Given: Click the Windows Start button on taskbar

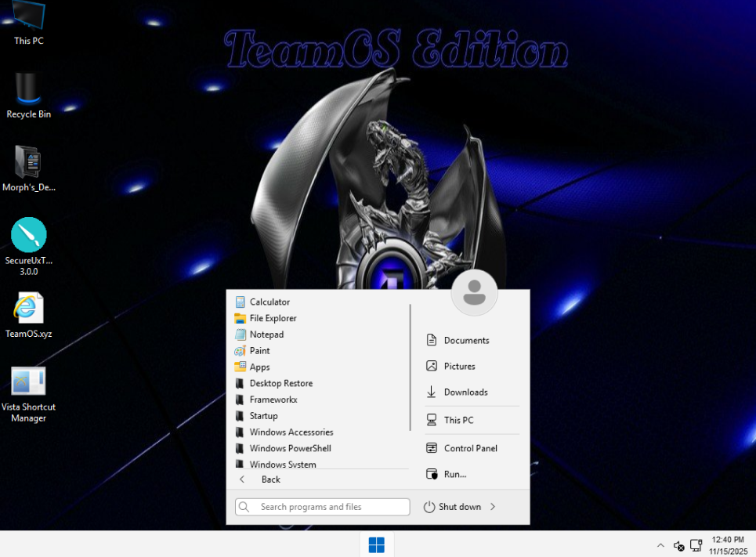Looking at the screenshot, I should tap(377, 545).
